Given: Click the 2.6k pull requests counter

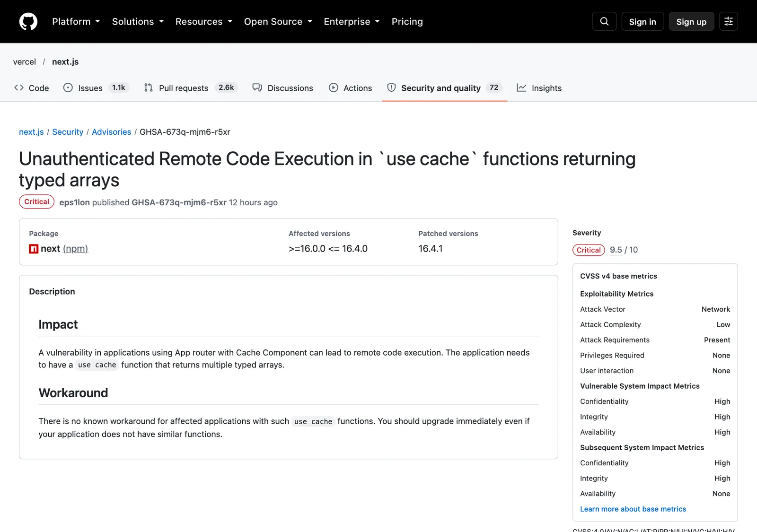Looking at the screenshot, I should tap(226, 87).
